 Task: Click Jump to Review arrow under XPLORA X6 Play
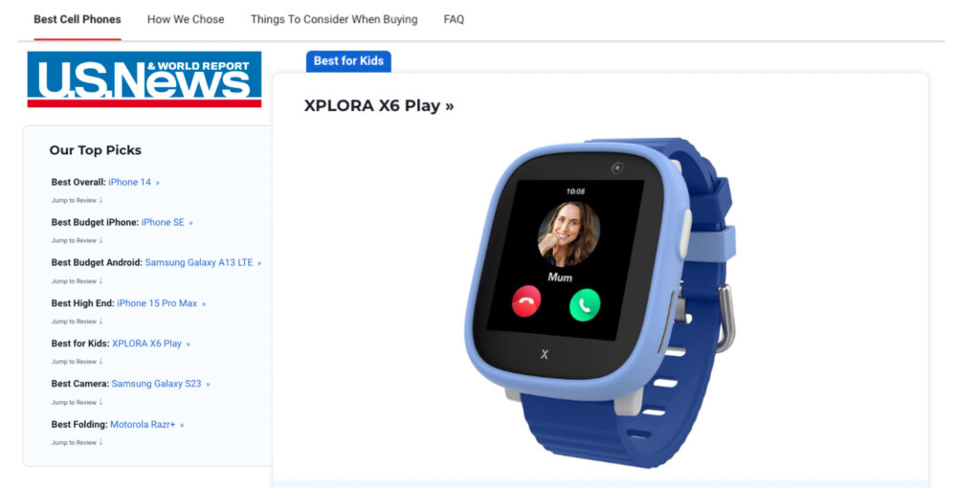[100, 361]
